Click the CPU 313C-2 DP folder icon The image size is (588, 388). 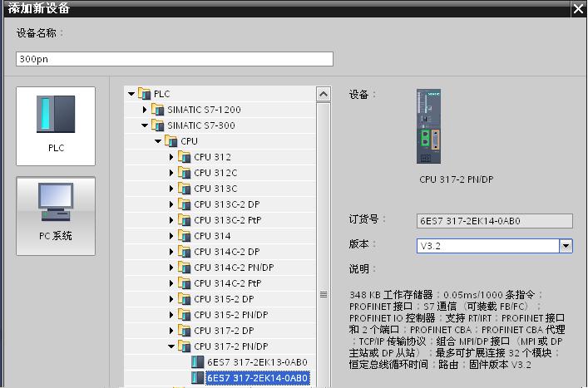click(x=185, y=204)
